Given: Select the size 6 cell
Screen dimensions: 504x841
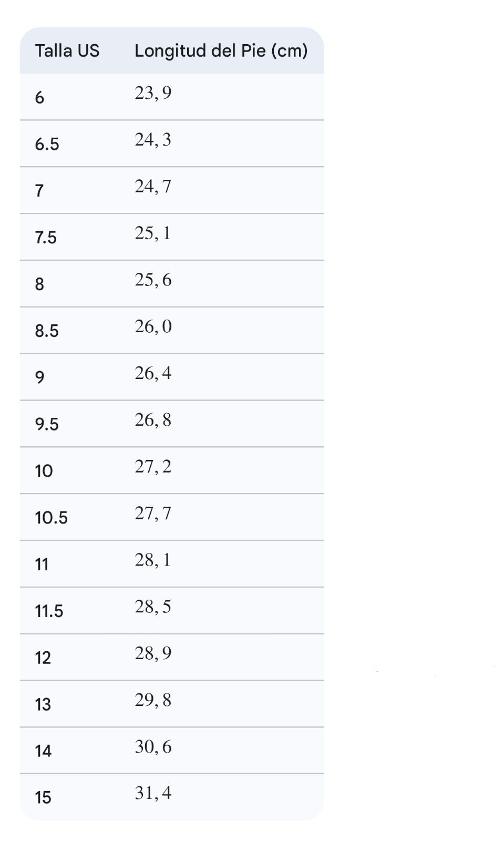Looking at the screenshot, I should point(39,98).
